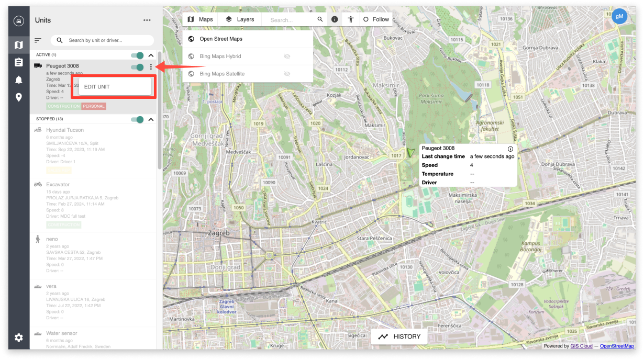Open the notifications bell in the sidebar
This screenshot has width=644, height=360.
18,80
